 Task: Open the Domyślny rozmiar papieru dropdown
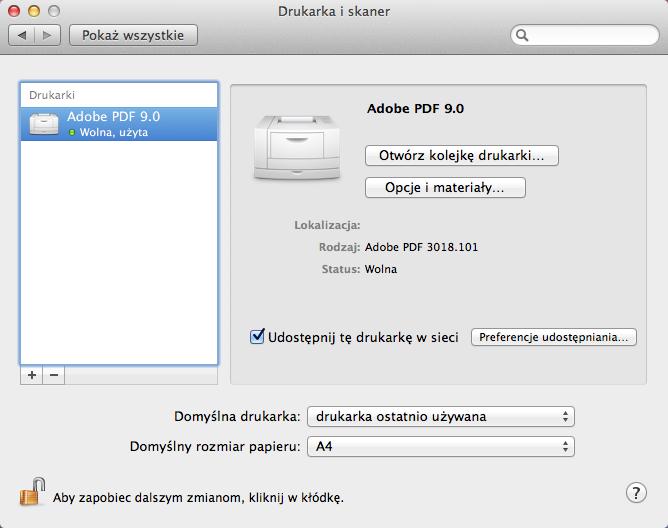pos(441,447)
